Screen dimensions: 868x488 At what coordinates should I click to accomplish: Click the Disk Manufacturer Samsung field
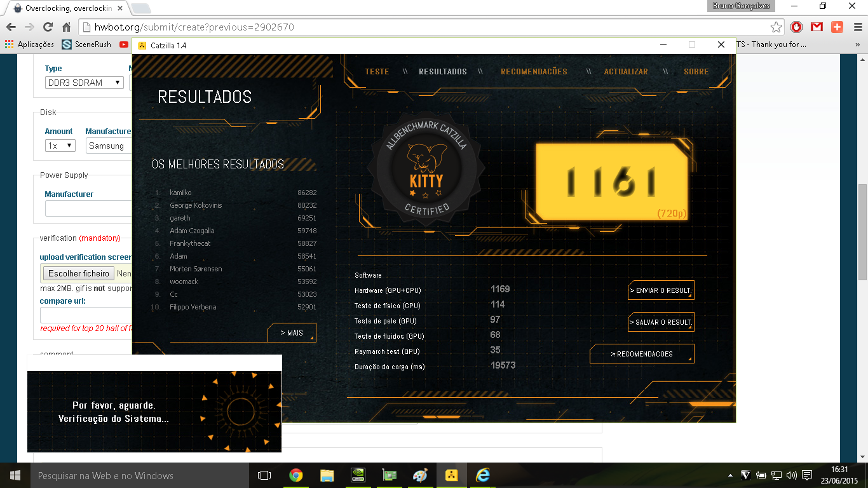click(109, 146)
